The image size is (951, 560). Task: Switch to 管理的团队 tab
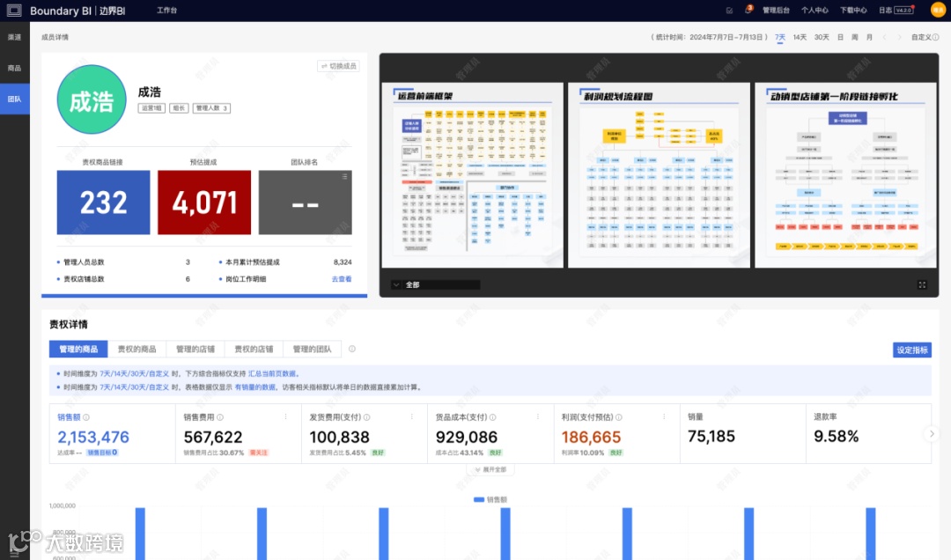tap(312, 349)
